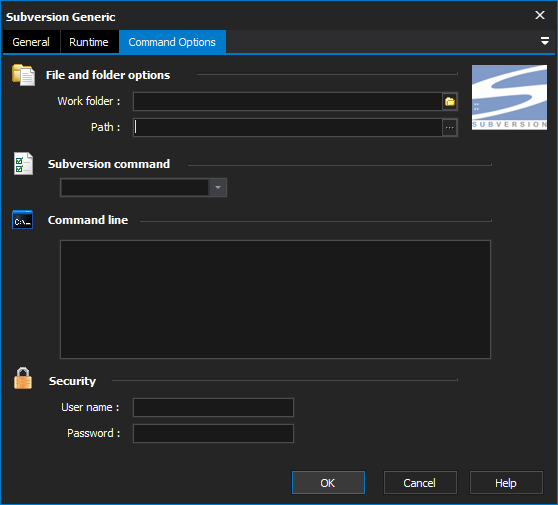Screen dimensions: 558x505
Task: Click the Cancel button
Action: (420, 483)
